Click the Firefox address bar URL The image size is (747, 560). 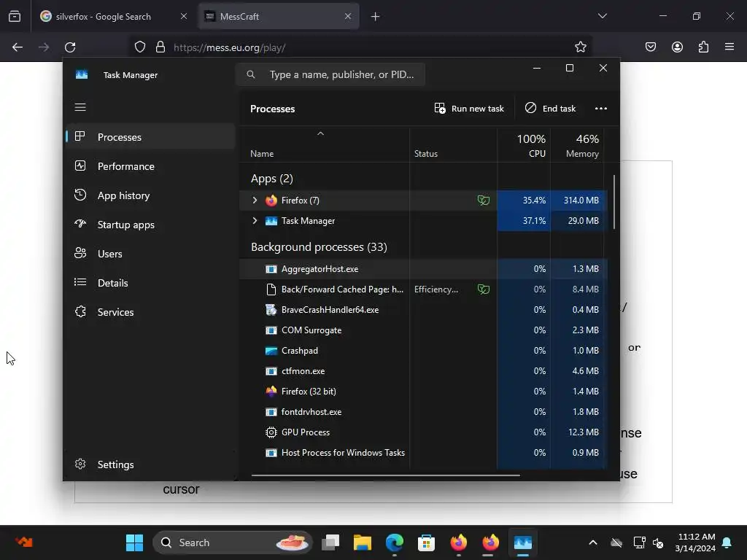[x=229, y=47]
